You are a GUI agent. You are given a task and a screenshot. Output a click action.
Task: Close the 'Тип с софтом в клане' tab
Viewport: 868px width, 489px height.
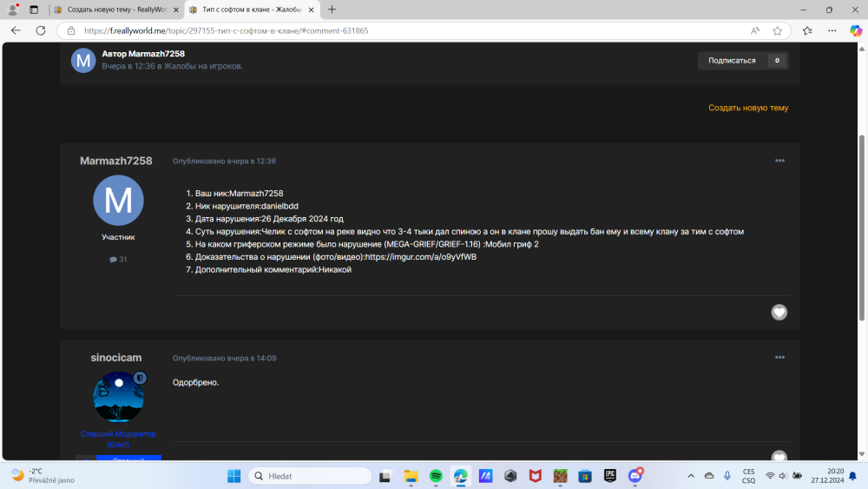pos(311,10)
